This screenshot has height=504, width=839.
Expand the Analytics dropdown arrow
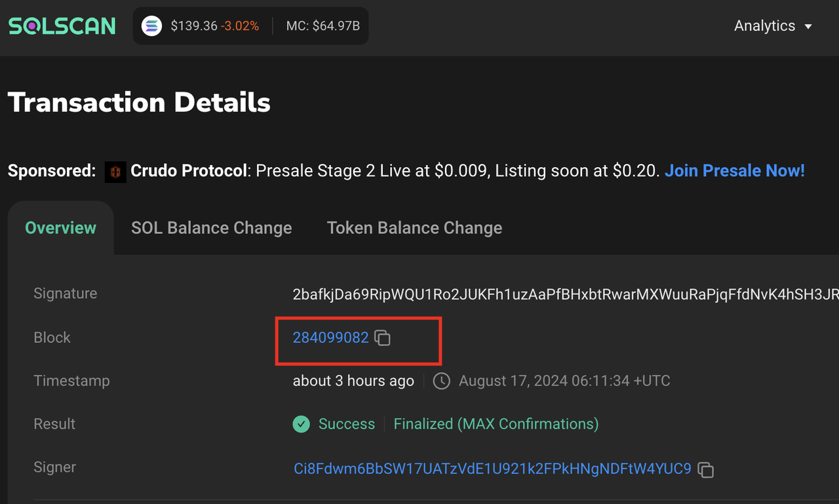(x=808, y=27)
